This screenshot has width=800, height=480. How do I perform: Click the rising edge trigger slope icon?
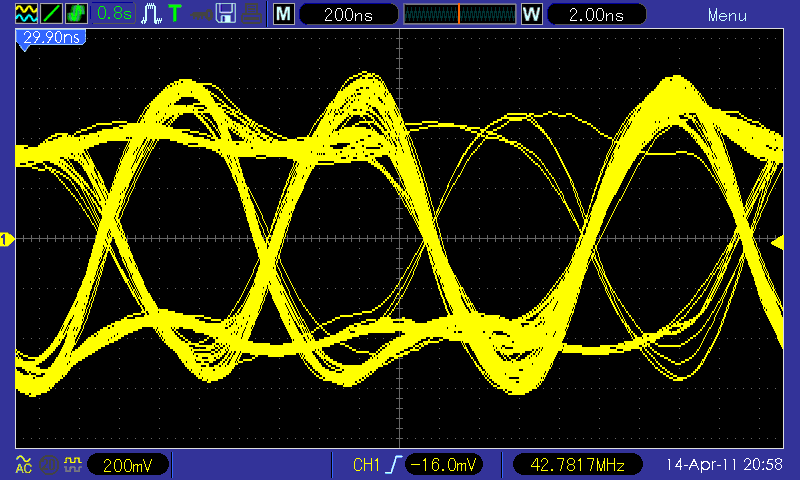pyautogui.click(x=394, y=465)
